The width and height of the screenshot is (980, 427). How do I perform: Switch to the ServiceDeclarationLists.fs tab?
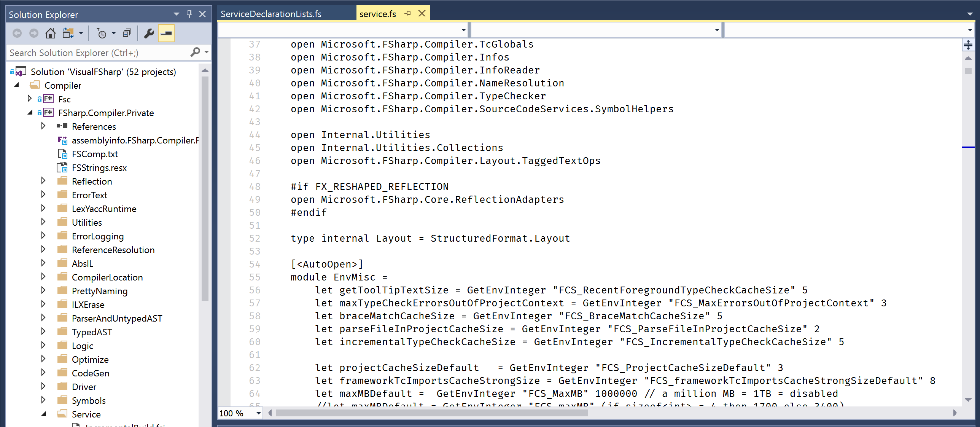[271, 14]
